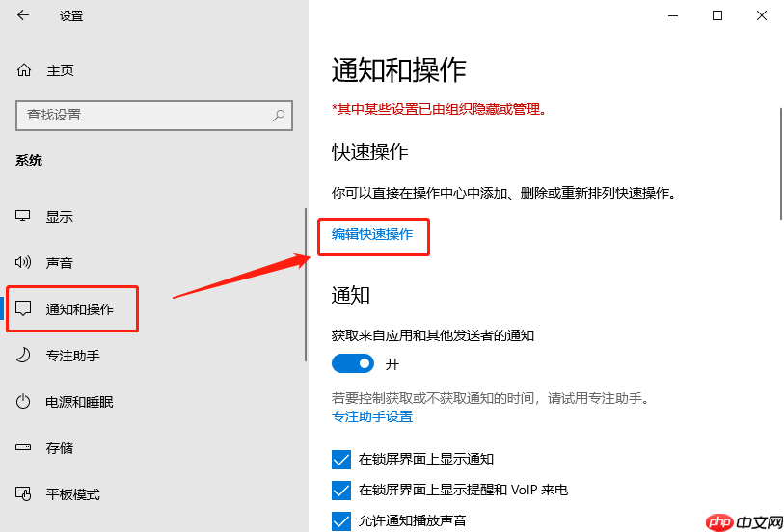The height and width of the screenshot is (532, 784).
Task: Maximize the settings window
Action: [x=717, y=16]
